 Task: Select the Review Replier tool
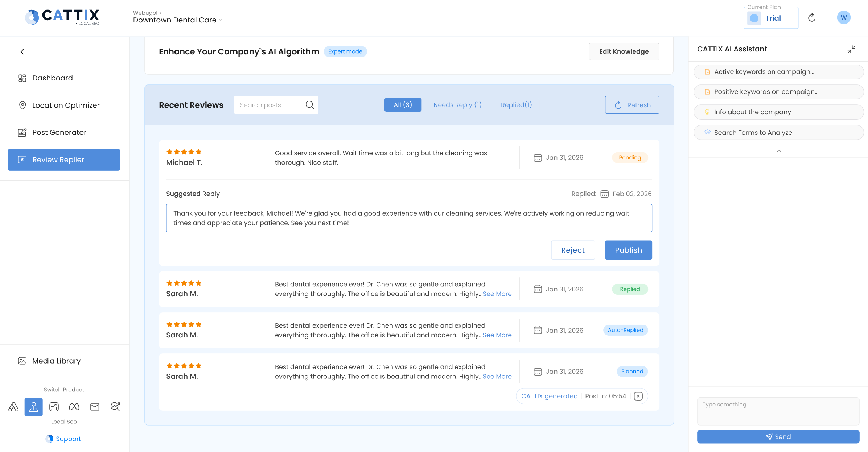[64, 159]
